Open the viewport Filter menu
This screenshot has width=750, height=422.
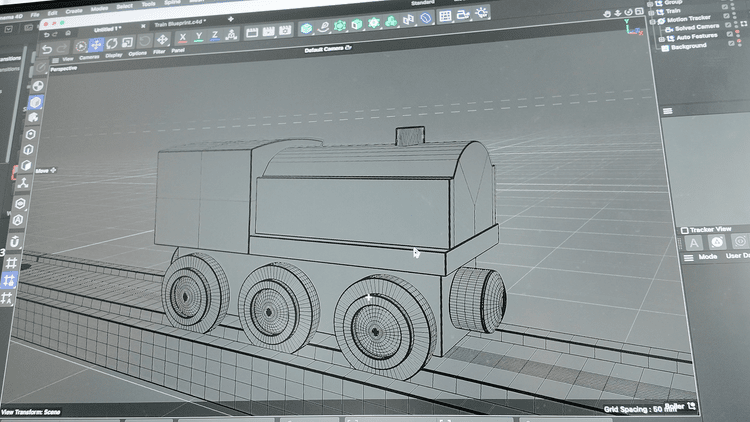(x=159, y=52)
